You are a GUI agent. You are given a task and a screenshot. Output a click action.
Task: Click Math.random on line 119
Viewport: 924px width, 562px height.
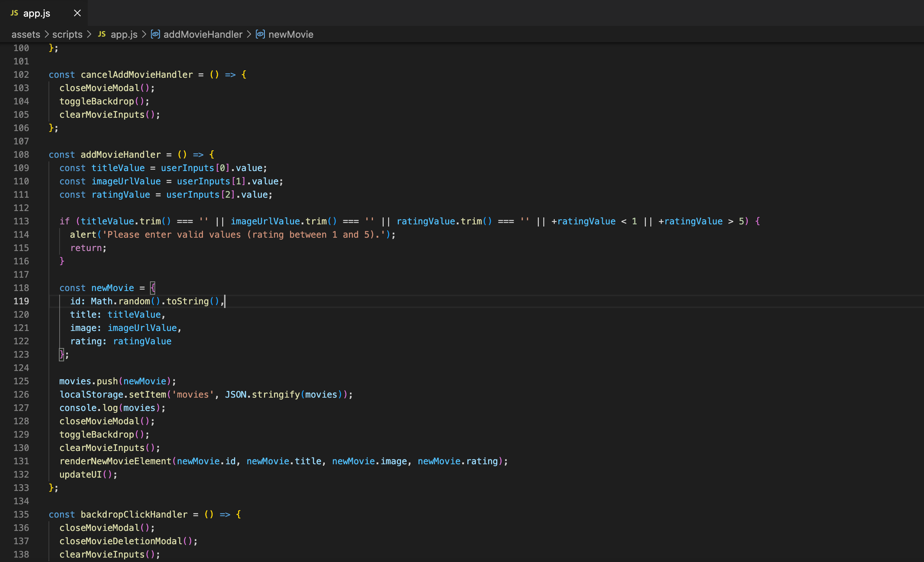click(120, 301)
